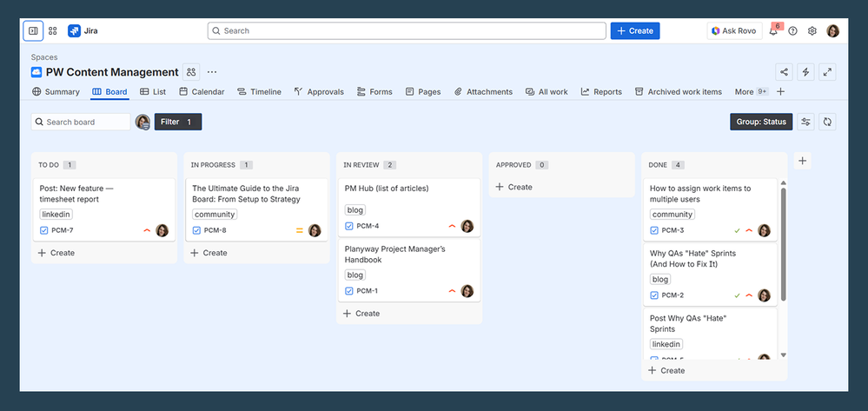Open the All work tab
The image size is (868, 411).
point(547,92)
